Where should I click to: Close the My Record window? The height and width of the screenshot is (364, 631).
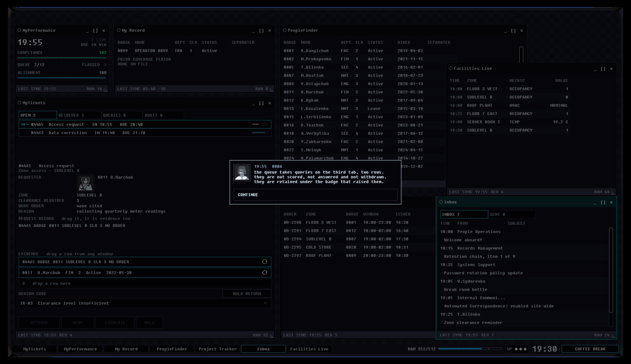click(x=270, y=31)
